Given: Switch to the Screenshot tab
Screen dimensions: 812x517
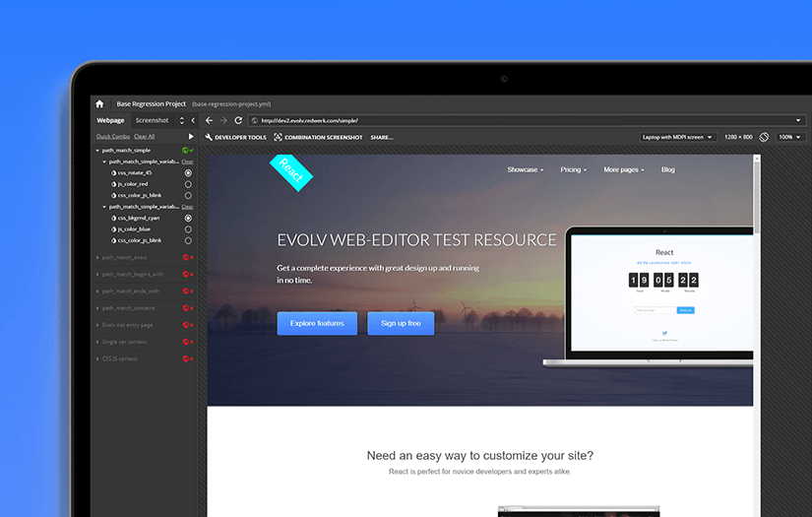Looking at the screenshot, I should pyautogui.click(x=152, y=120).
